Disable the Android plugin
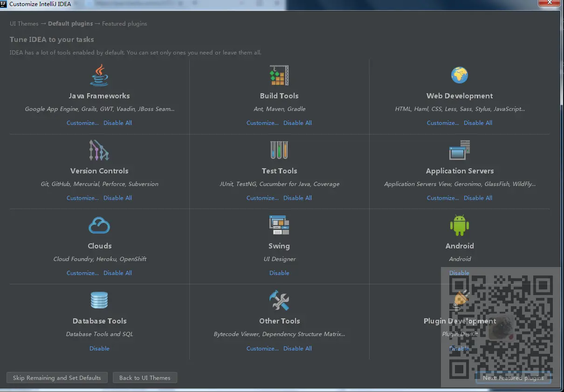Viewport: 564px width, 392px height. [x=459, y=273]
